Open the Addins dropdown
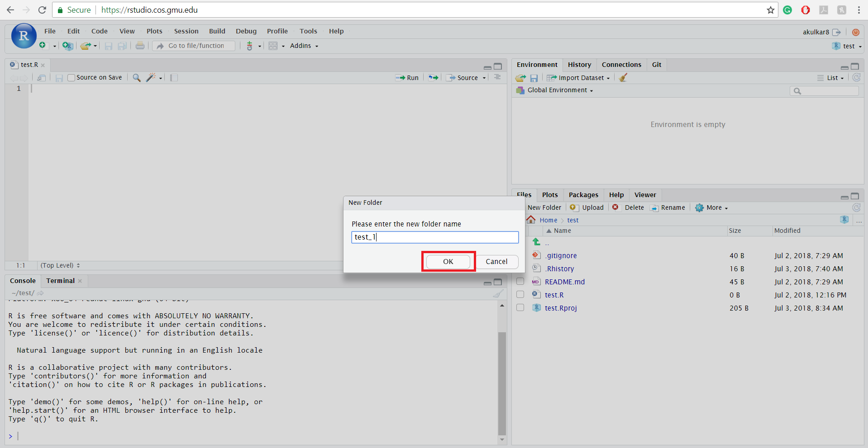Image resolution: width=868 pixels, height=448 pixels. click(x=304, y=46)
